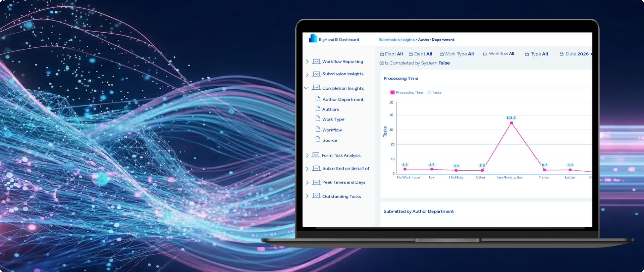Screen dimensions: 644x272
Task: Click the Authors page icon
Action: tap(318, 108)
